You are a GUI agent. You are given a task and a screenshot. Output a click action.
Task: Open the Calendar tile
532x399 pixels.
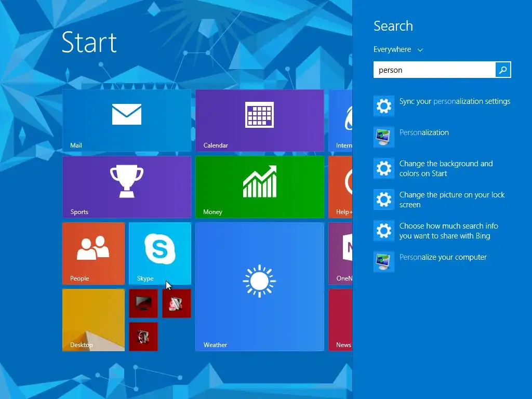pyautogui.click(x=260, y=121)
